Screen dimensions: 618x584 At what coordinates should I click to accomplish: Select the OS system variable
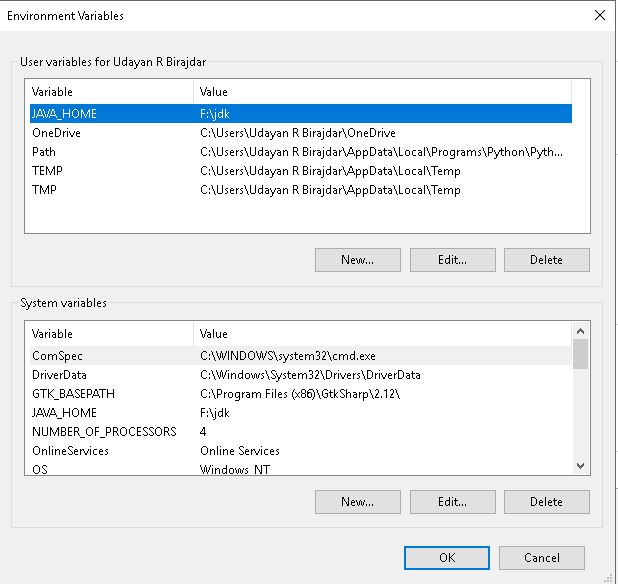tap(301, 469)
